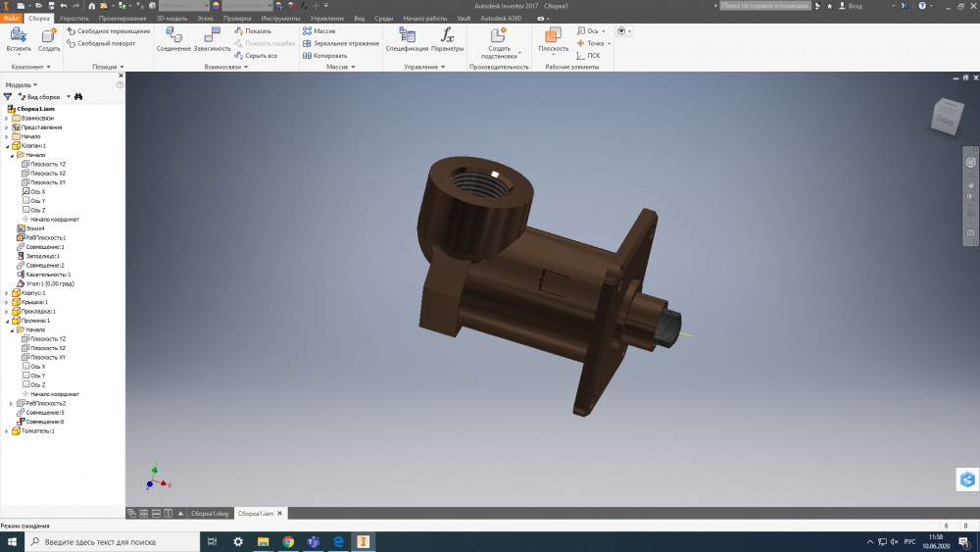Select Свободный поворот (Free Rotate) tool

point(106,43)
